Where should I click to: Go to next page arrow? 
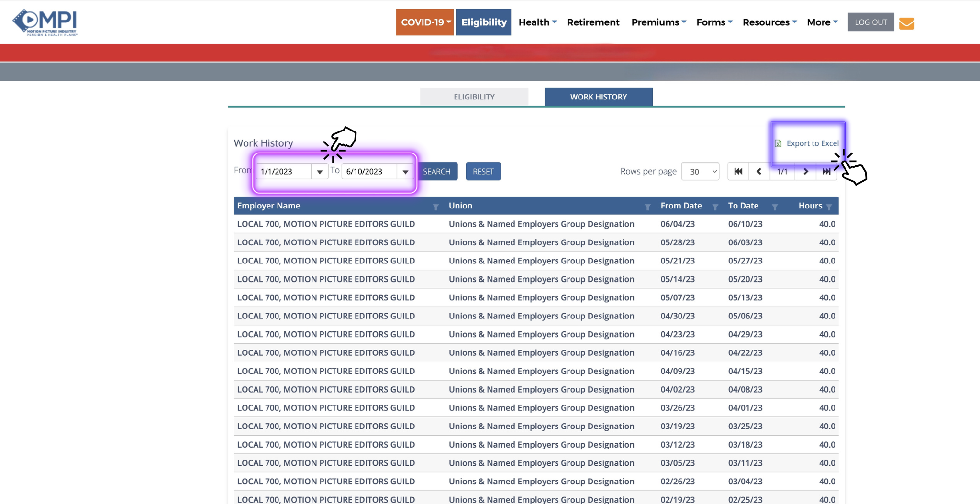(805, 171)
